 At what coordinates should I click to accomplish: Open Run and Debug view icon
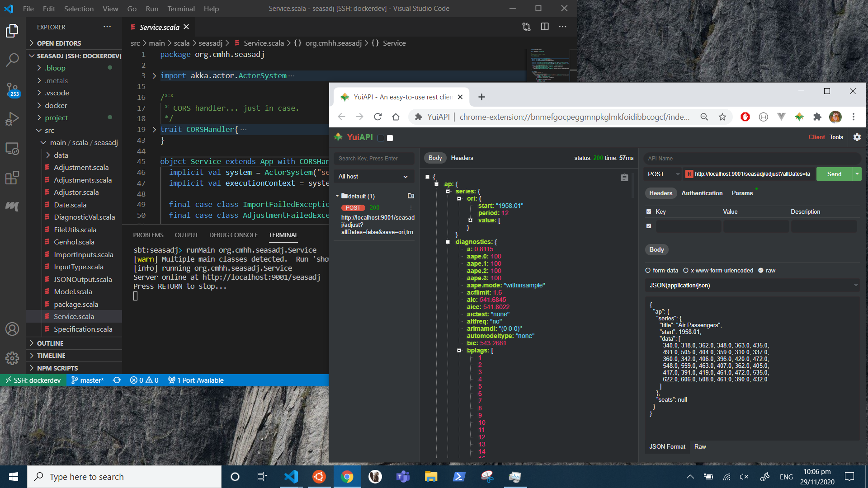tap(12, 119)
